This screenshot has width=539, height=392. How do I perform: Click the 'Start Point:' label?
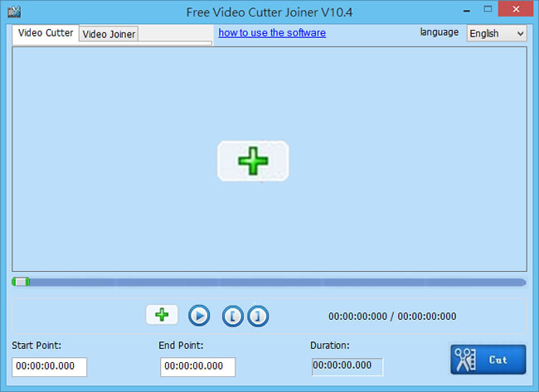click(36, 345)
